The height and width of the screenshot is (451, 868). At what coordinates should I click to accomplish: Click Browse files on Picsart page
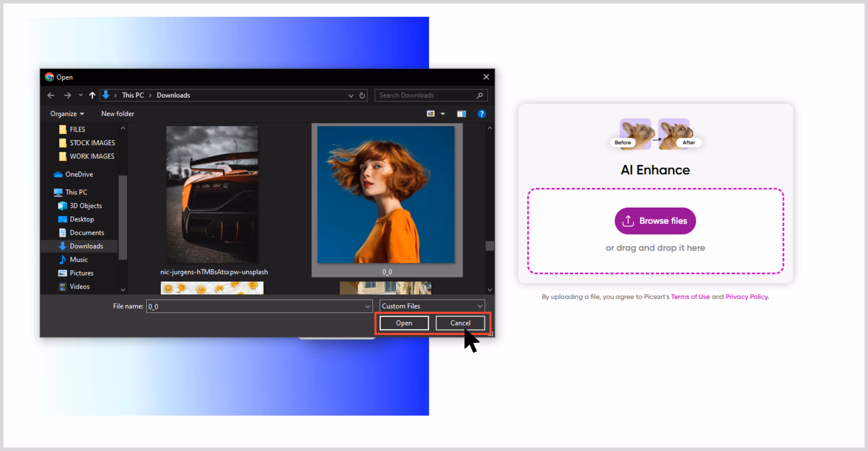[x=655, y=221]
